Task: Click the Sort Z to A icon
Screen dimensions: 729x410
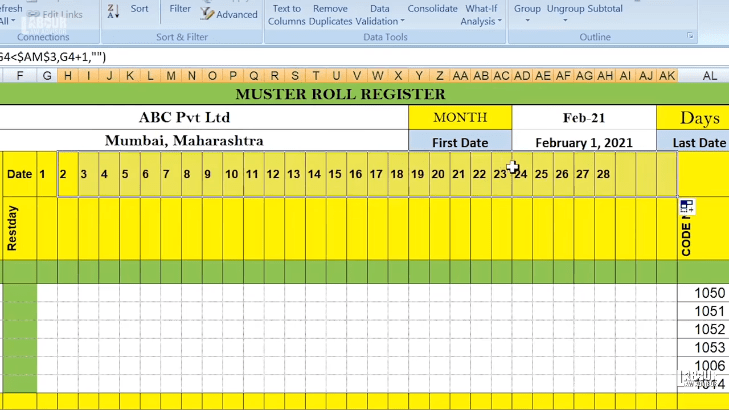Action: (x=113, y=12)
